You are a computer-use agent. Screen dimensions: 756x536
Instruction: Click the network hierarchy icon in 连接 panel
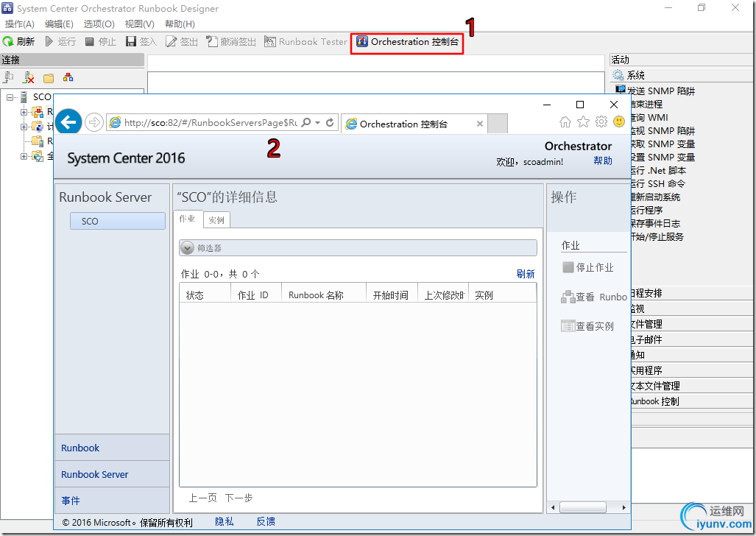(68, 77)
